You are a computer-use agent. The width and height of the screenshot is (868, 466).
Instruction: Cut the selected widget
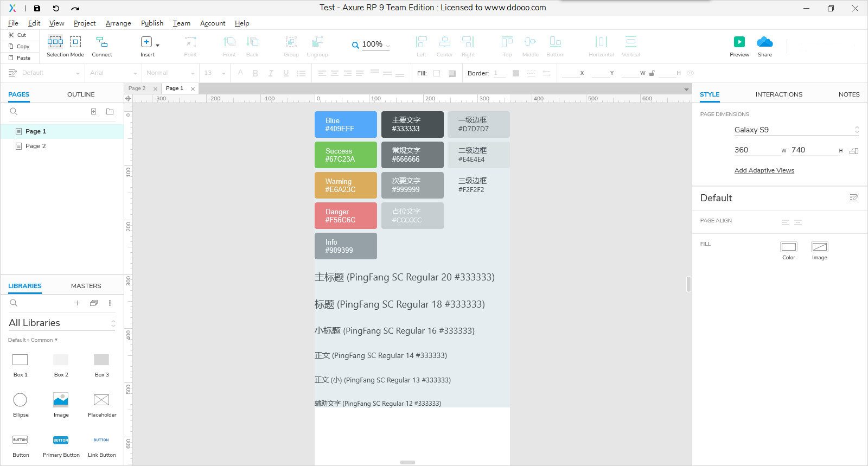tap(17, 35)
